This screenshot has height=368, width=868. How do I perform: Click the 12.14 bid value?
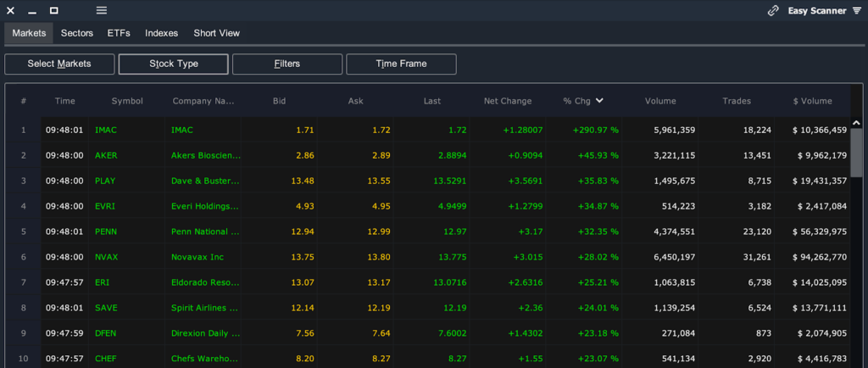(x=304, y=308)
